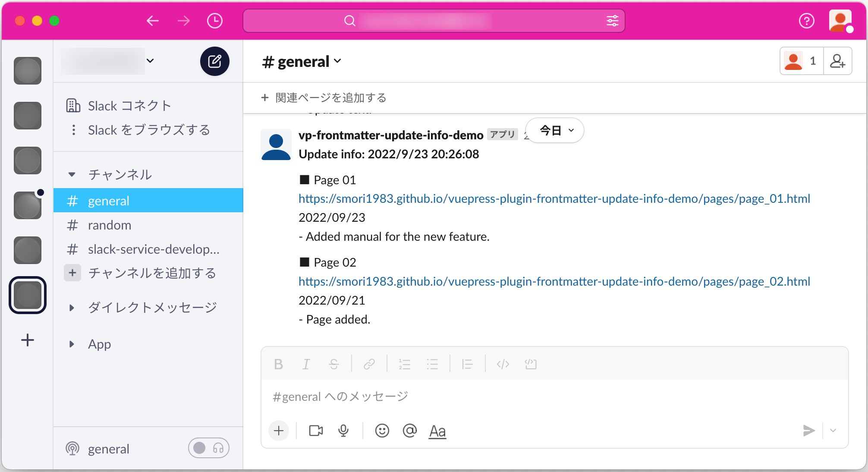Expand the App section
This screenshot has width=868, height=472.
[x=72, y=344]
